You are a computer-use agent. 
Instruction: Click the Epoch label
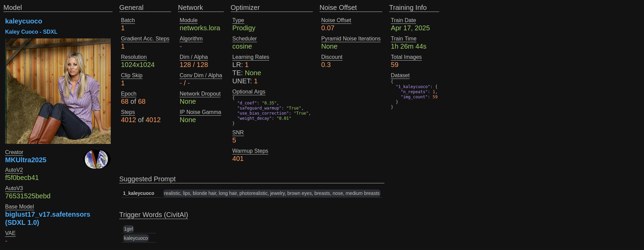click(128, 94)
